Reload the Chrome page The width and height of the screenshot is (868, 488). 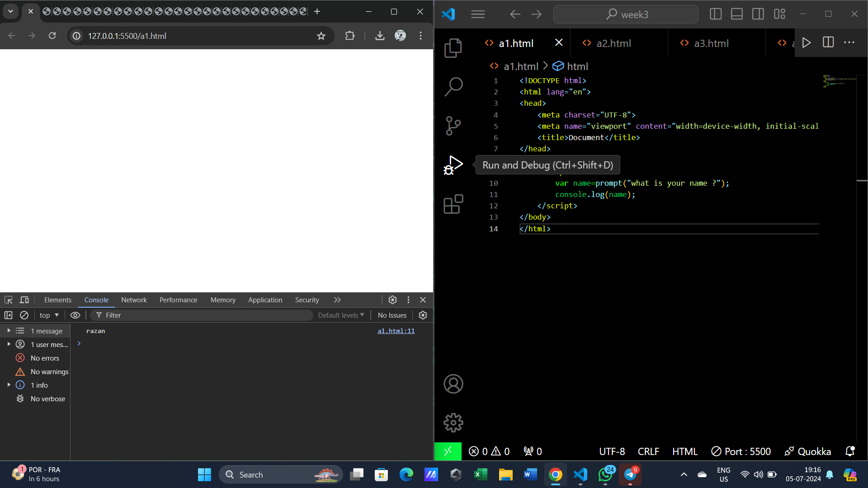[52, 36]
